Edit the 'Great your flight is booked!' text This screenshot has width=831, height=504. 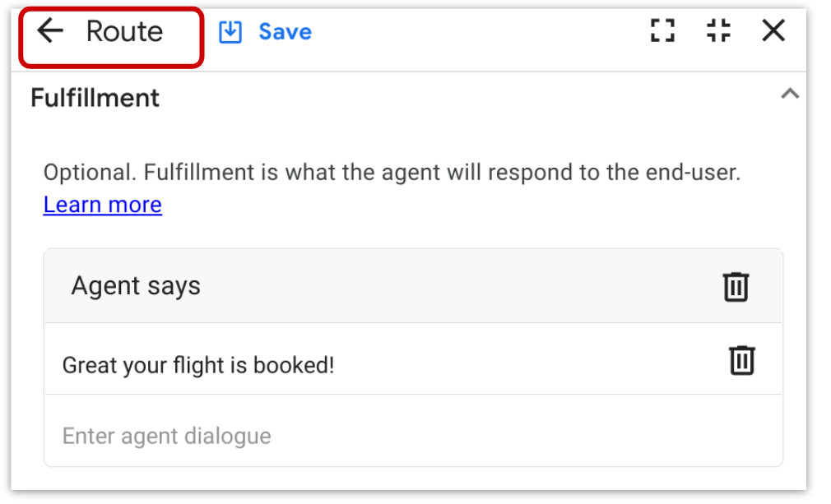(x=198, y=365)
